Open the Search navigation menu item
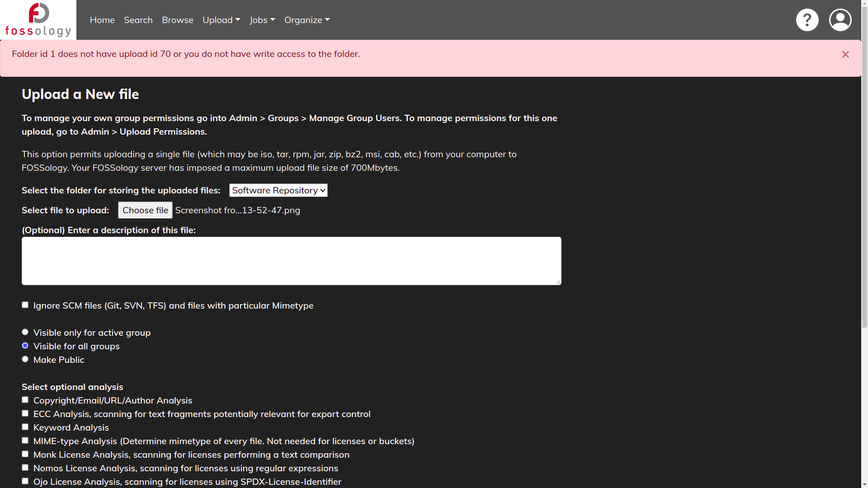This screenshot has width=868, height=488. pyautogui.click(x=138, y=20)
